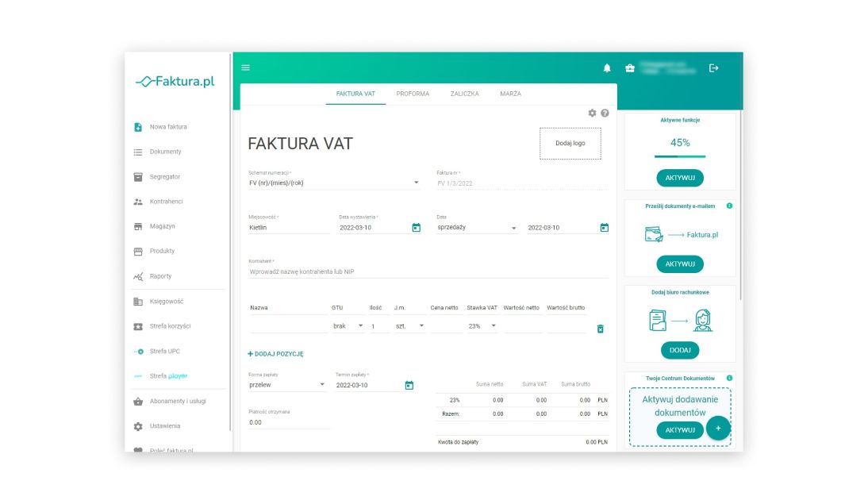Click AKTYWUJ under Aktywne funkcje
868x504 pixels.
680,178
